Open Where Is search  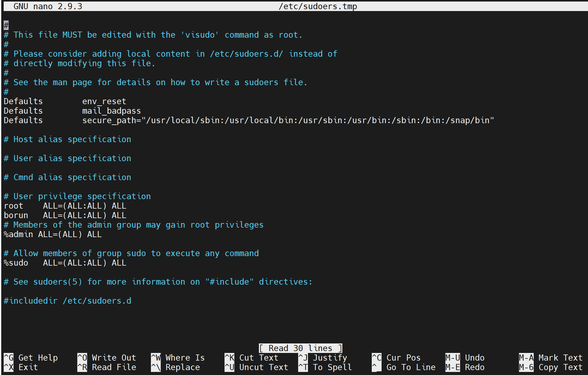(x=178, y=357)
